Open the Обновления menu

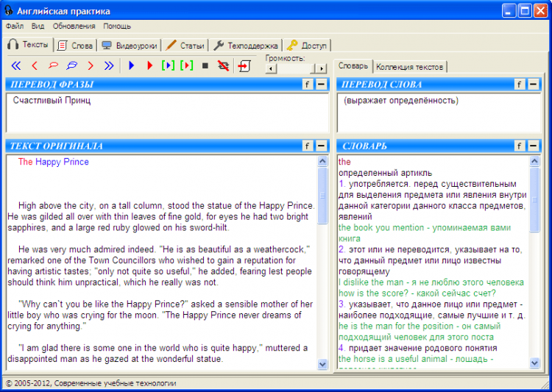(74, 26)
